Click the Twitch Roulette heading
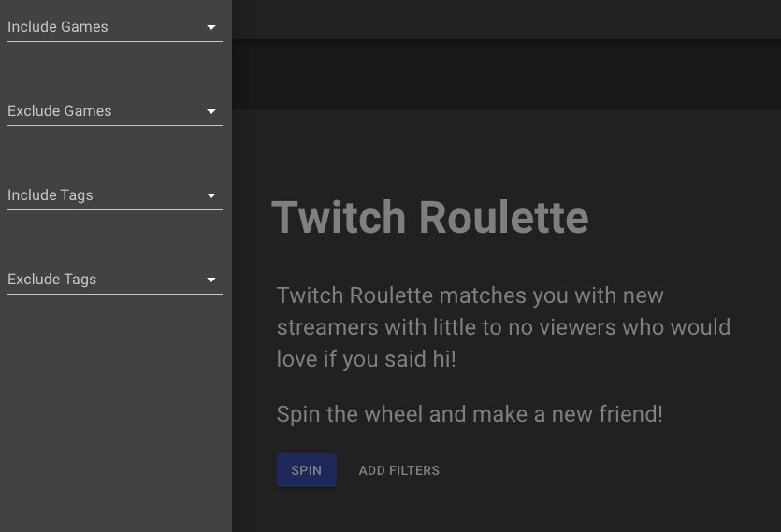 click(x=430, y=218)
